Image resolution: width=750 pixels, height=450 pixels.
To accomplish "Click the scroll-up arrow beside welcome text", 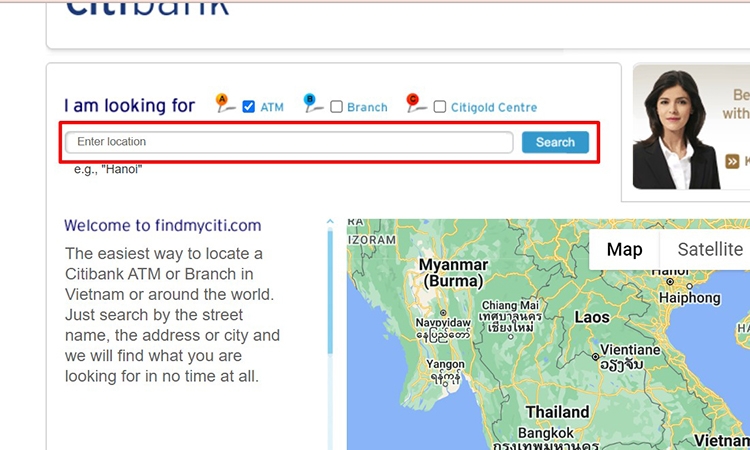I will (330, 221).
